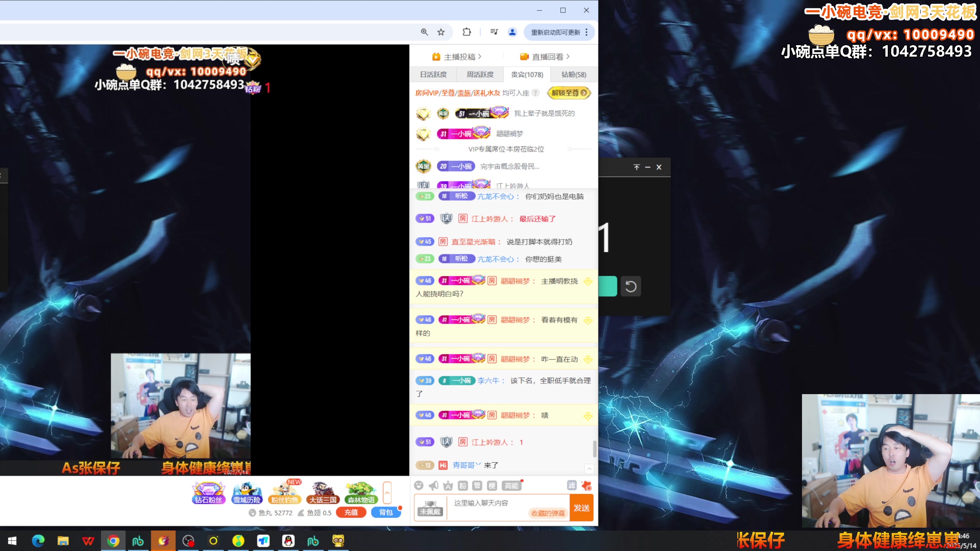Click the 钻粉 badge on the stream overlay
The height and width of the screenshot is (551, 980).
[x=253, y=88]
